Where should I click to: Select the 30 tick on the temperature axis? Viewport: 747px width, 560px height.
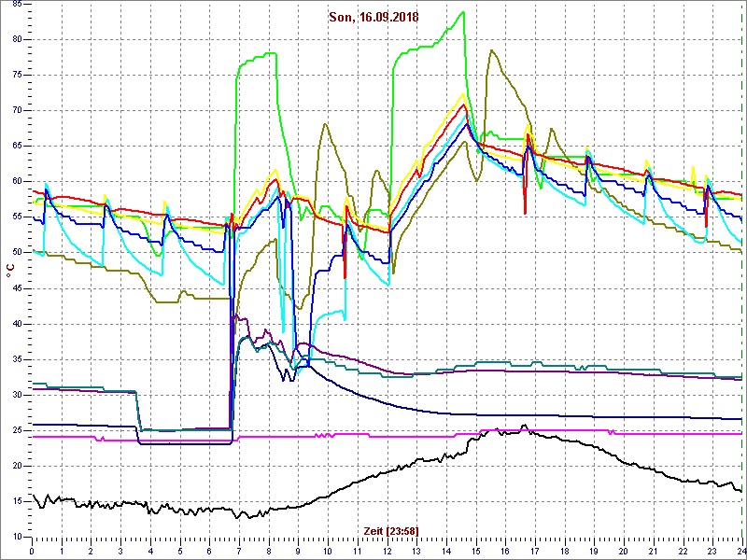coord(17,395)
